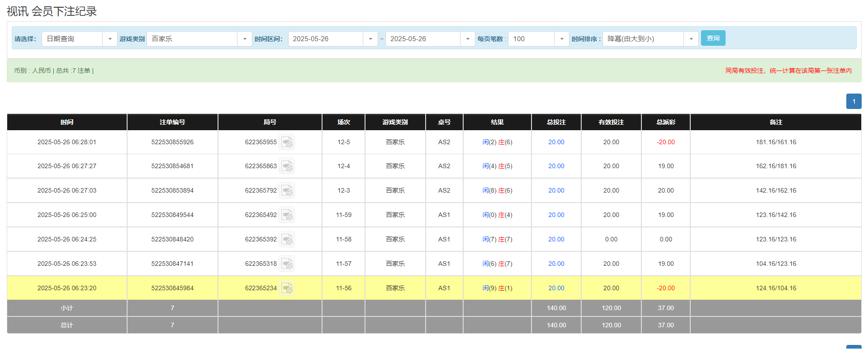View replay icon for round 622365318
This screenshot has width=868, height=349.
pyautogui.click(x=287, y=264)
